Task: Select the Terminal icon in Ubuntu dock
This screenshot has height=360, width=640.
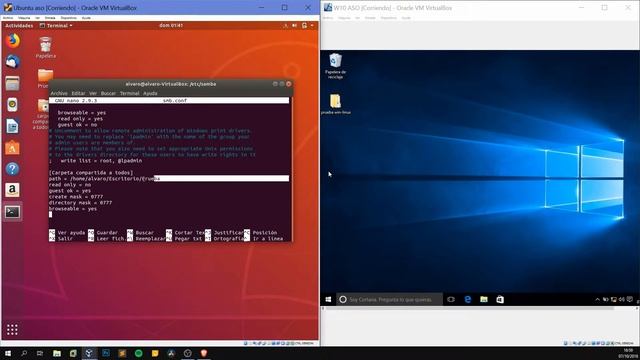Action: pos(13,212)
